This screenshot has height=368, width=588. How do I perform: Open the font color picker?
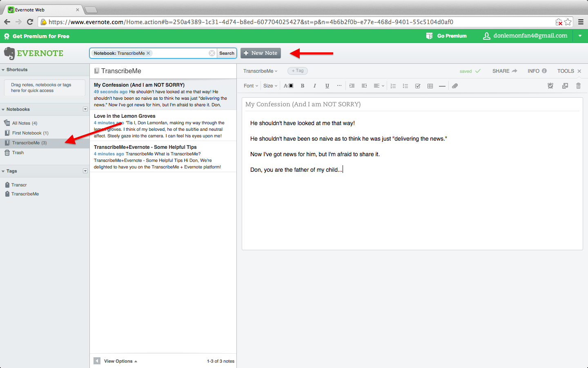pos(289,86)
